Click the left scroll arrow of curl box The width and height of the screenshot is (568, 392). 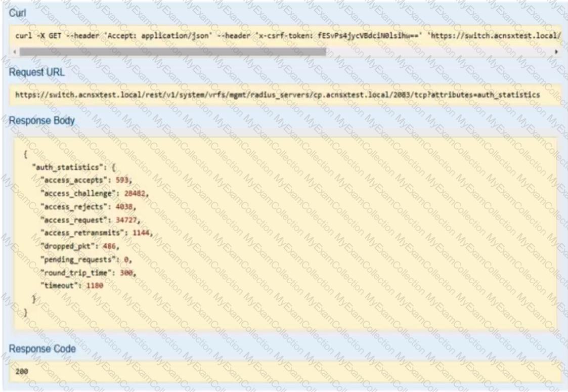pyautogui.click(x=15, y=52)
